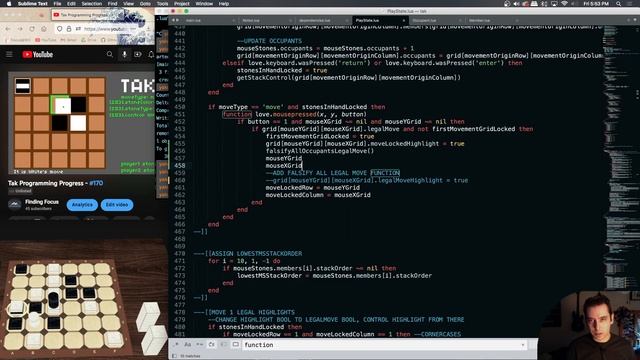The image size is (640, 360).
Task: Open the Apple menu
Action: [x=9, y=4]
